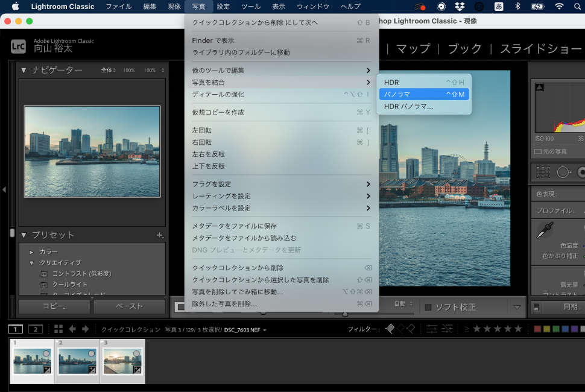Open the 自動 dropdown in the toolbar
The width and height of the screenshot is (585, 392).
click(403, 303)
